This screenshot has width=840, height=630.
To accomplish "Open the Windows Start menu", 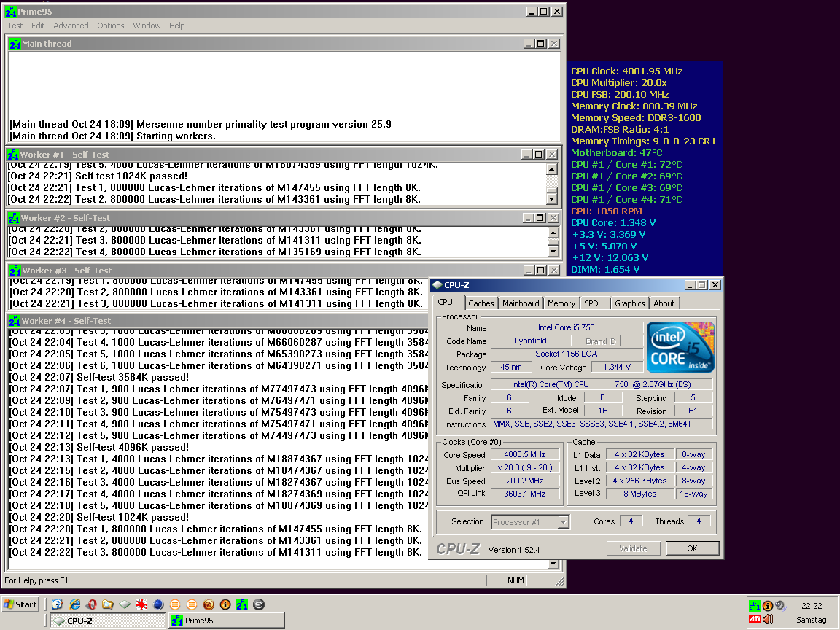I will coord(20,604).
